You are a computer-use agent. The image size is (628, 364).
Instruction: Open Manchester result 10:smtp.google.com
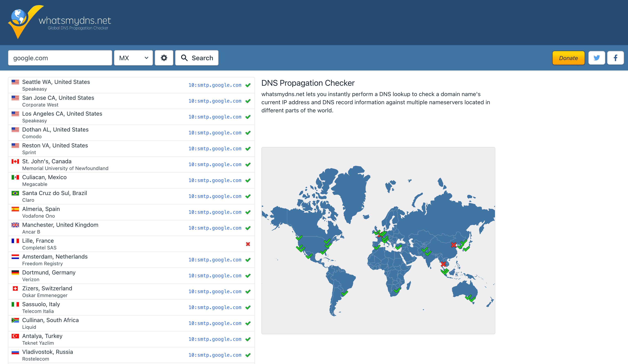[x=215, y=228]
